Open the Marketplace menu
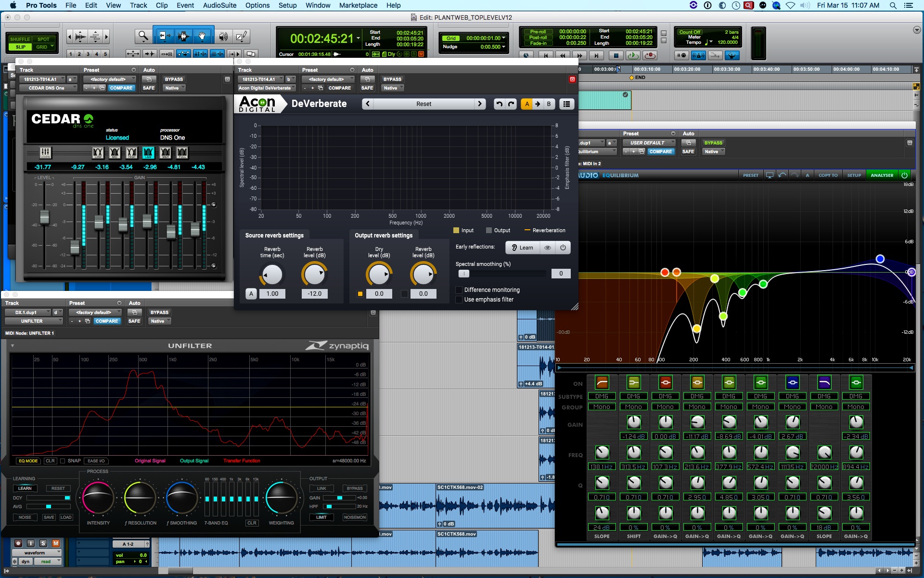924x578 pixels. [358, 5]
